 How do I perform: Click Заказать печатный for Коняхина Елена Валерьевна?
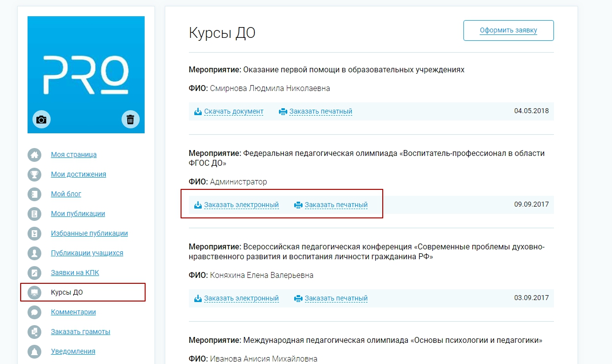336,298
